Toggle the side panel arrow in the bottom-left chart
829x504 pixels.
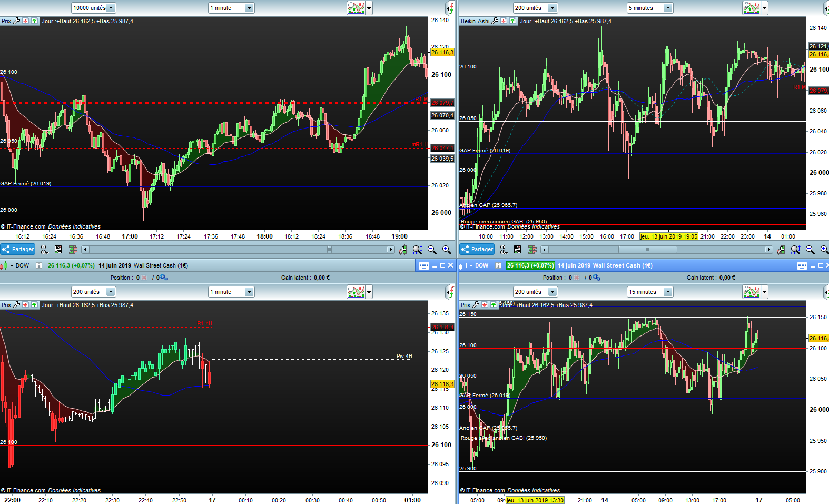coord(450,292)
